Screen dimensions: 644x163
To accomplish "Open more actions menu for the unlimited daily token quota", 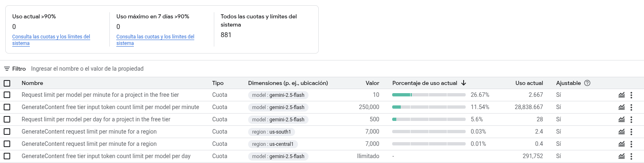I will pos(631,156).
